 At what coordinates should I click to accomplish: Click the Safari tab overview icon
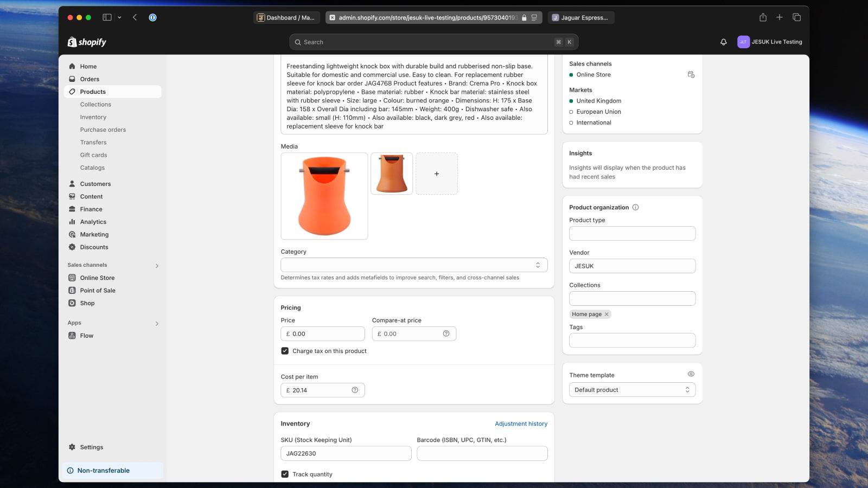coord(796,17)
